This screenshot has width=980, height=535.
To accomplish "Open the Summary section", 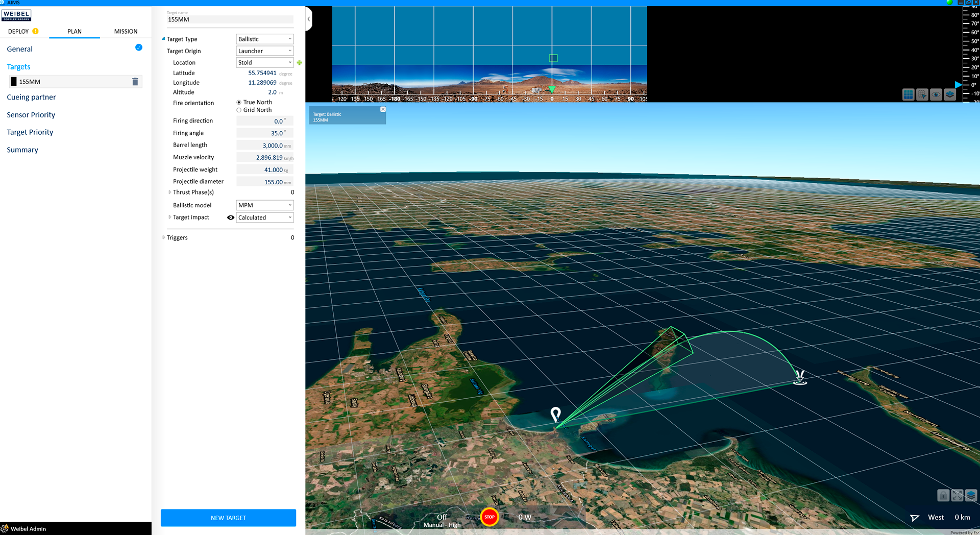I will (x=22, y=150).
